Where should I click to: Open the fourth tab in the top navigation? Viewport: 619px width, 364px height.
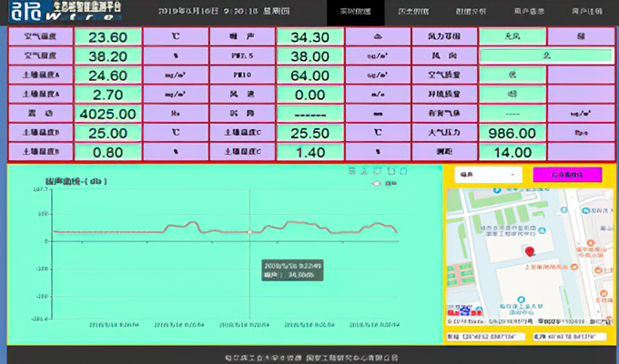click(528, 12)
